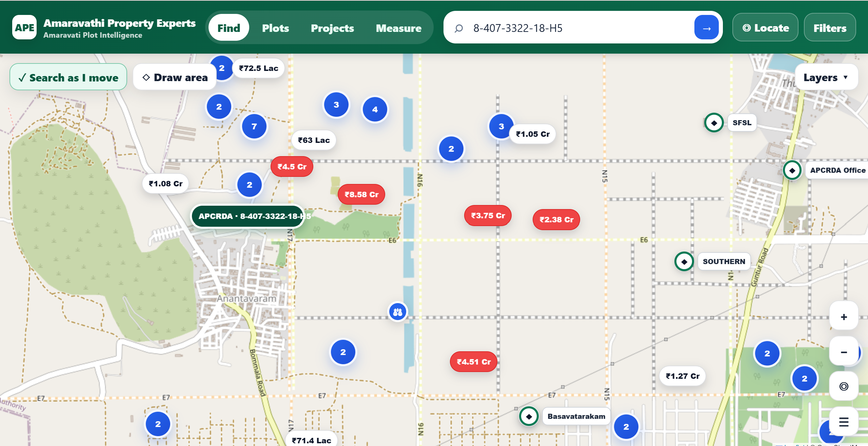Open the cluster marker showing 7
The height and width of the screenshot is (446, 868).
click(x=254, y=127)
